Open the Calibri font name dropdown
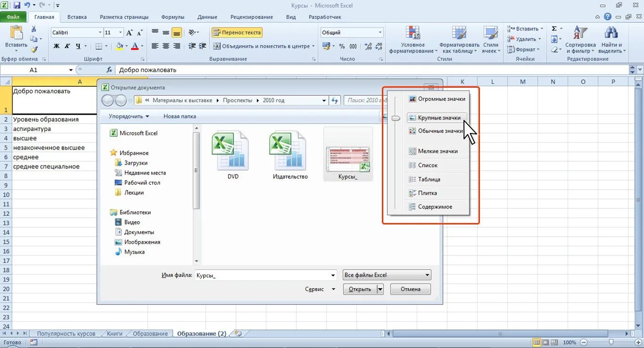Viewport: 644px width, 348px height. point(100,33)
